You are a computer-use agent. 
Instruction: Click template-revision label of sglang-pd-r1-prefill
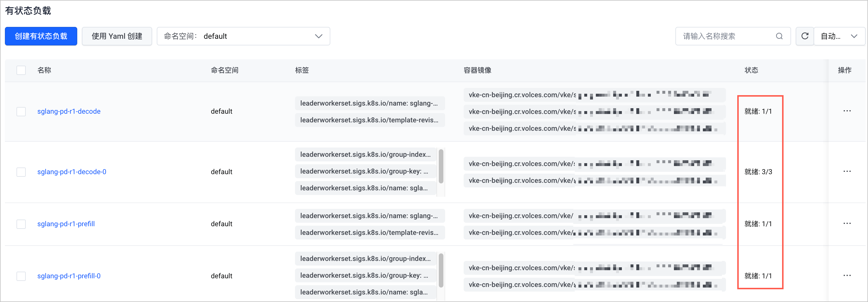click(x=370, y=233)
